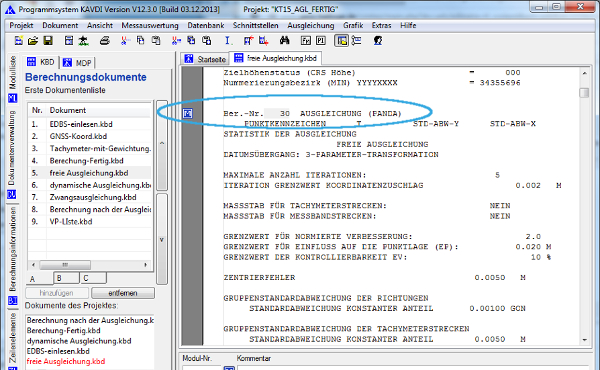Select VP-Liste.kbd in the list
Viewport: 600px width, 370px height.
(90, 222)
